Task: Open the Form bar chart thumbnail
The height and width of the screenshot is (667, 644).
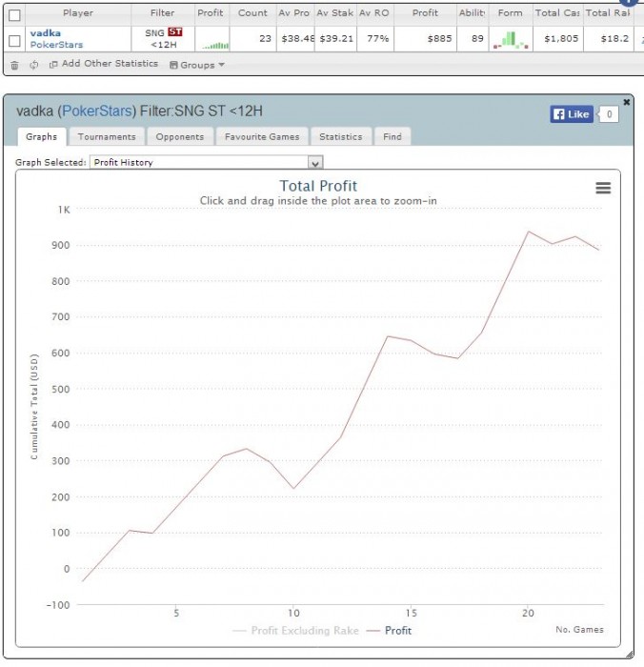Action: tap(511, 40)
